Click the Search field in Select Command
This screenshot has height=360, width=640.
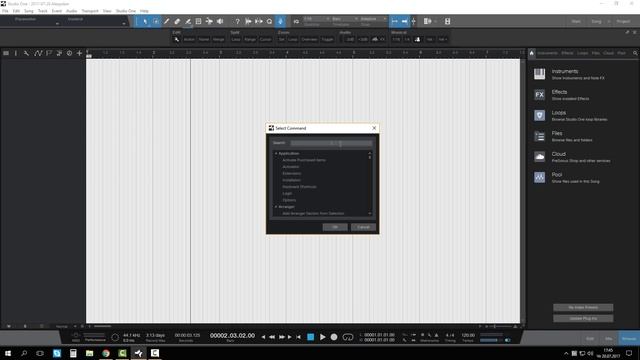[x=331, y=143]
